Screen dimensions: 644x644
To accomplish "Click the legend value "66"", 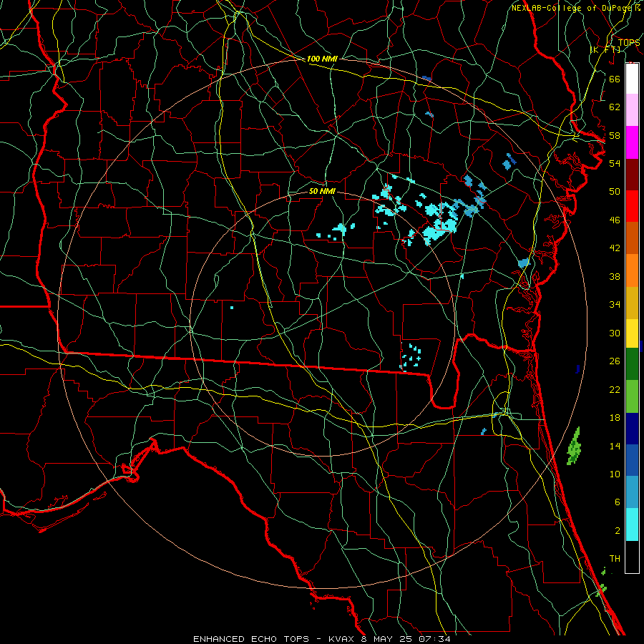I will (x=615, y=79).
